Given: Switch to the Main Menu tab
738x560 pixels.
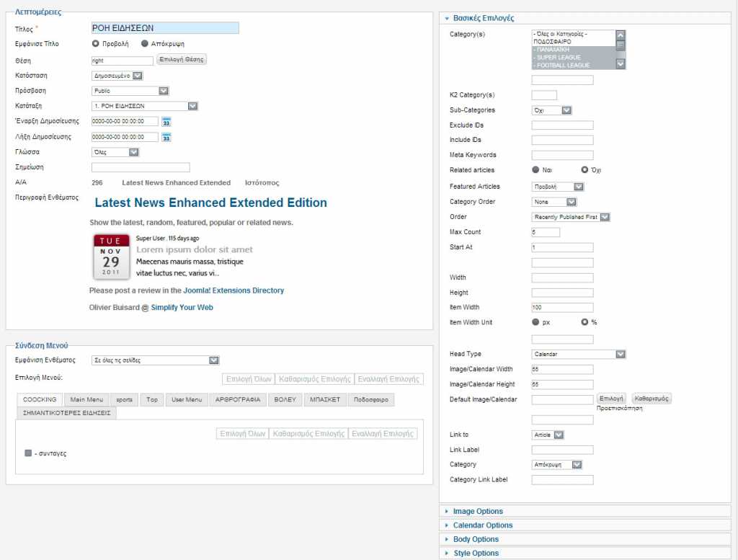Looking at the screenshot, I should [86, 399].
